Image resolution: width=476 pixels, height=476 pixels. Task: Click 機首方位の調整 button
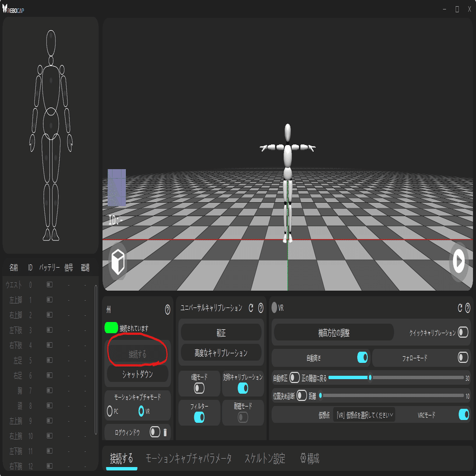coord(334,333)
